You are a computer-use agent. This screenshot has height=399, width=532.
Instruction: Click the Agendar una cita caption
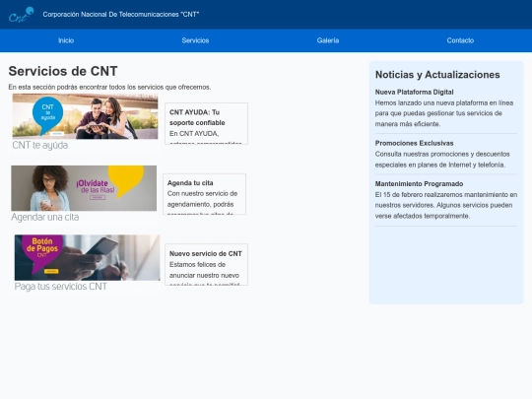(x=45, y=217)
